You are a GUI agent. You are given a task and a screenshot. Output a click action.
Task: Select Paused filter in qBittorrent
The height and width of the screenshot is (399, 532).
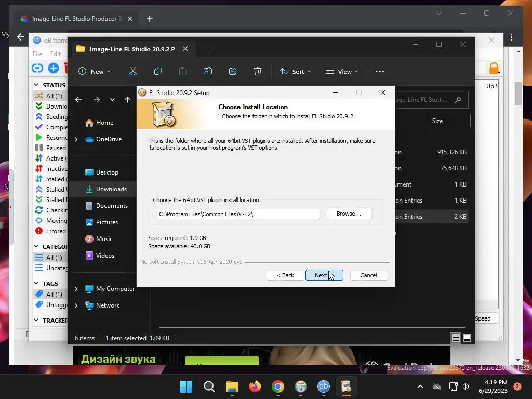pyautogui.click(x=51, y=148)
